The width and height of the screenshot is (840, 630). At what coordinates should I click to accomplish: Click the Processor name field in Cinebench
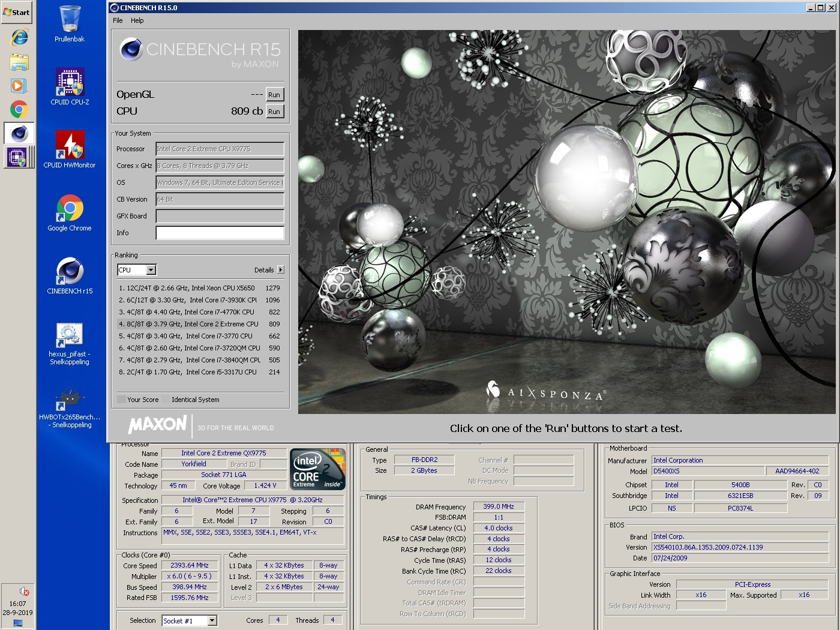220,149
